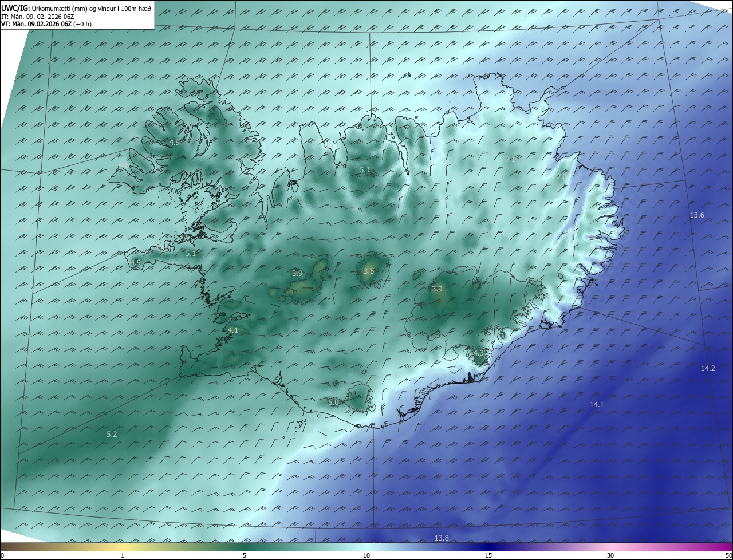This screenshot has width=733, height=560.
Task: Select the 4.9 value in the Westfjords
Action: pos(174,143)
